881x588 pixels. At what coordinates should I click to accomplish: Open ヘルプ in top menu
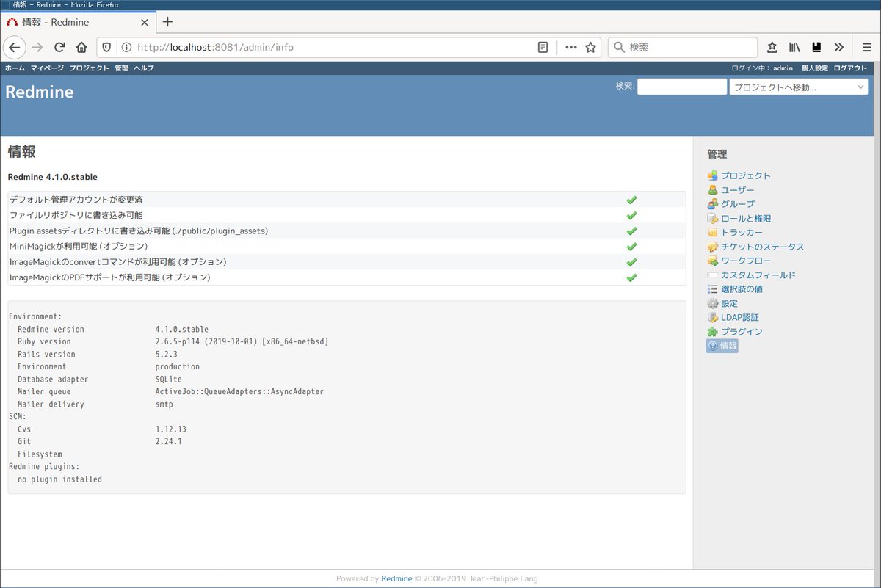click(x=144, y=68)
